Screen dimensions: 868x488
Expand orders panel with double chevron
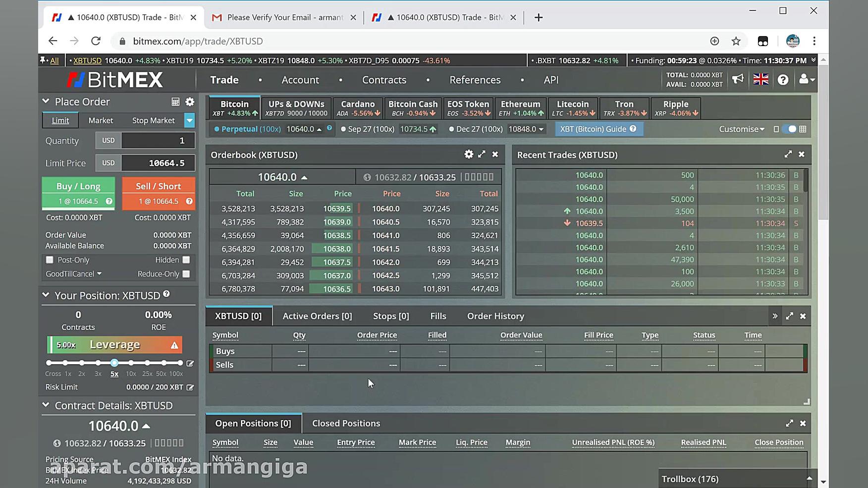(x=775, y=316)
